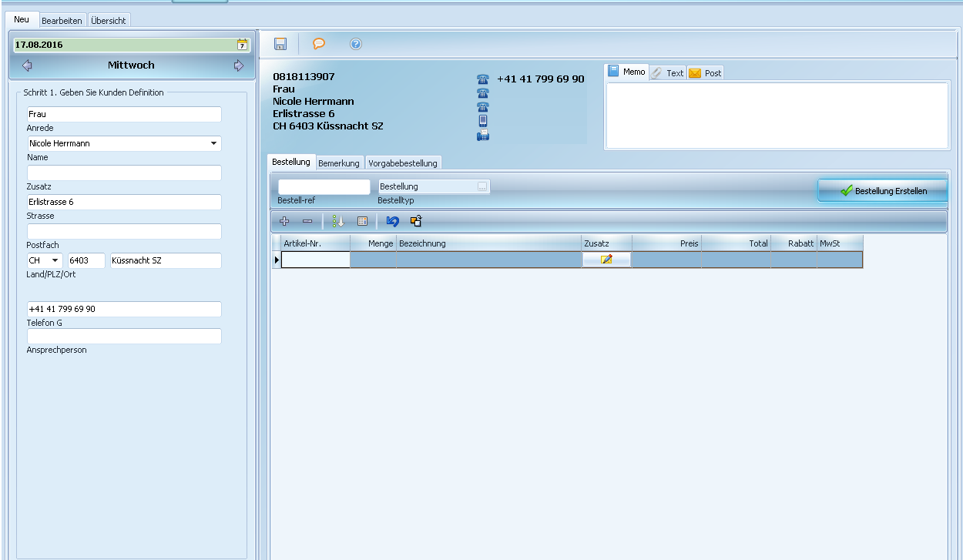Click the Preis column header
963x560 pixels.
click(x=667, y=243)
